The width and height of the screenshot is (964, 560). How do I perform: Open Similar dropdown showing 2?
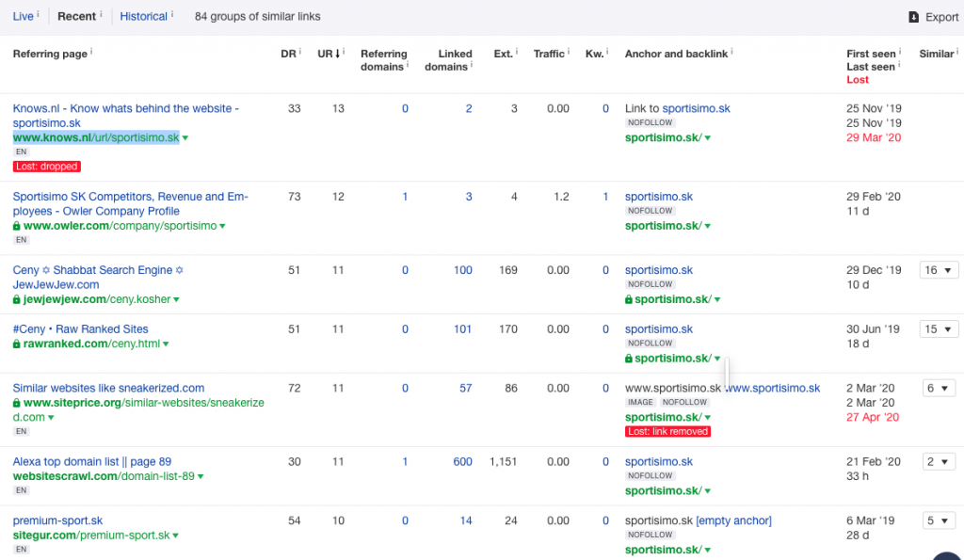click(x=939, y=462)
